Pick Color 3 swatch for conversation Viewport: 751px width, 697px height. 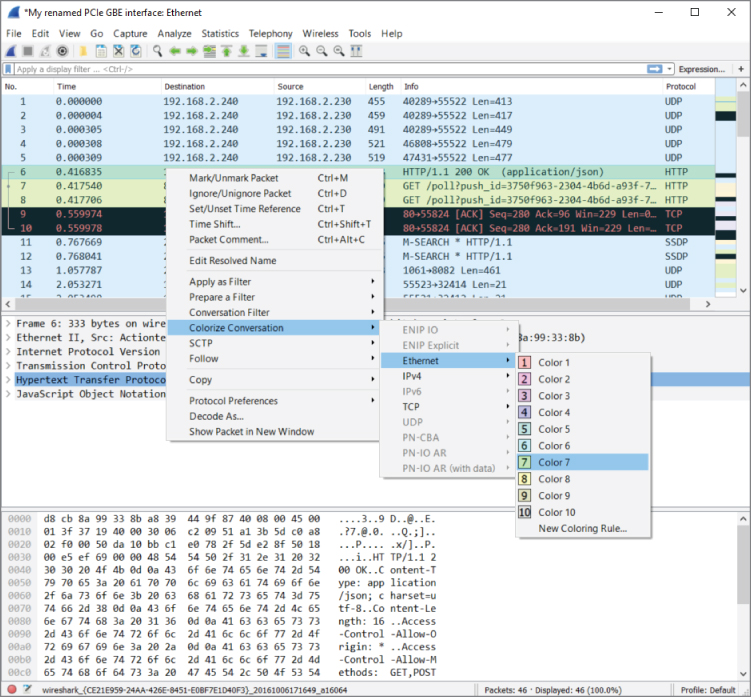tap(553, 396)
